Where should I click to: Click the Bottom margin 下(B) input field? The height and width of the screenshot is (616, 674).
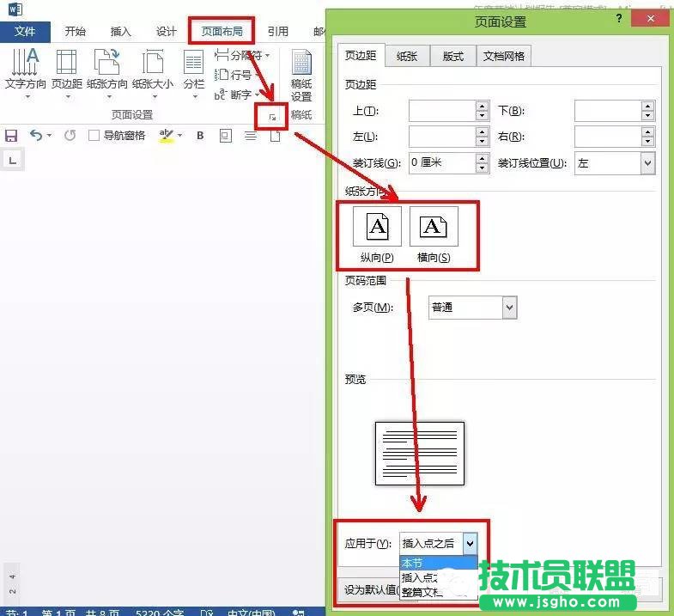click(608, 111)
